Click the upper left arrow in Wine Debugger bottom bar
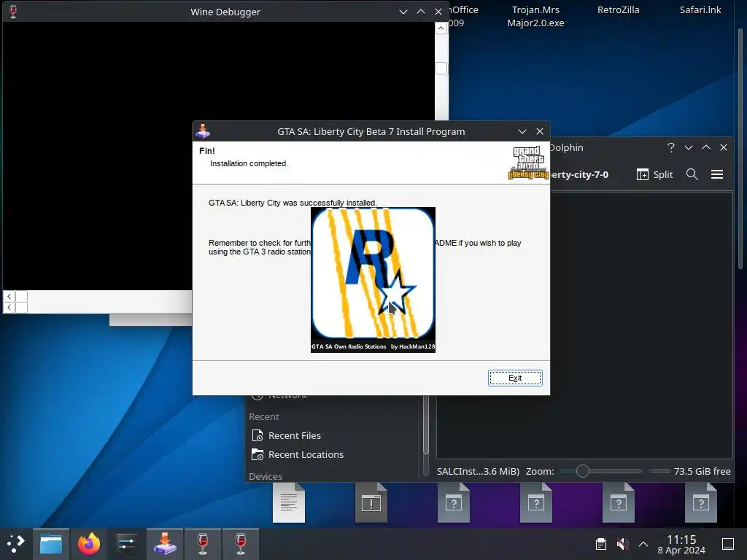The image size is (747, 560). point(9,296)
